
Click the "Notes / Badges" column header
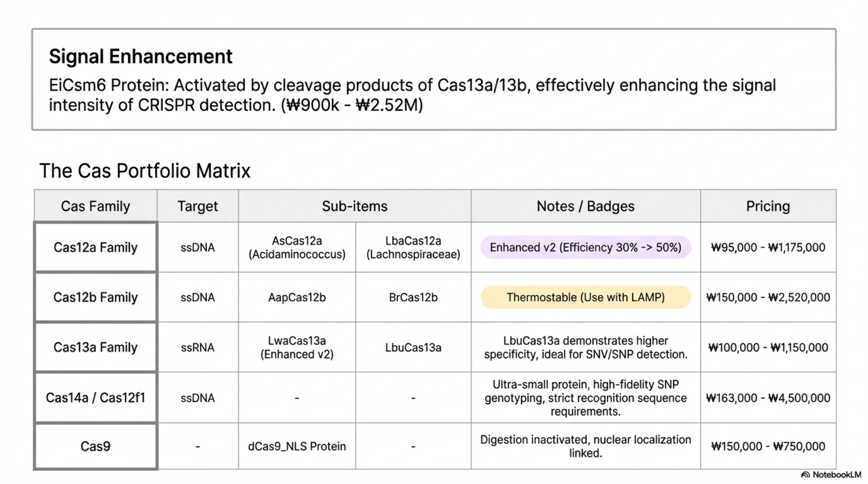[x=586, y=206]
